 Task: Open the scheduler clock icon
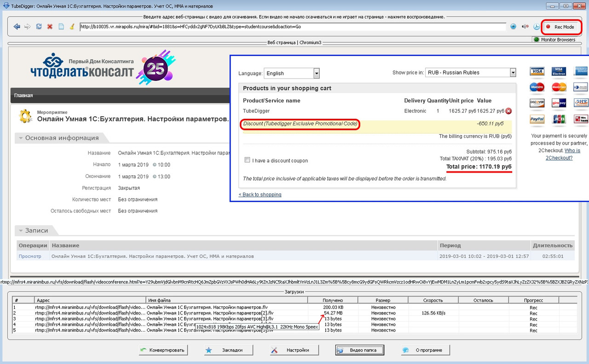(536, 27)
